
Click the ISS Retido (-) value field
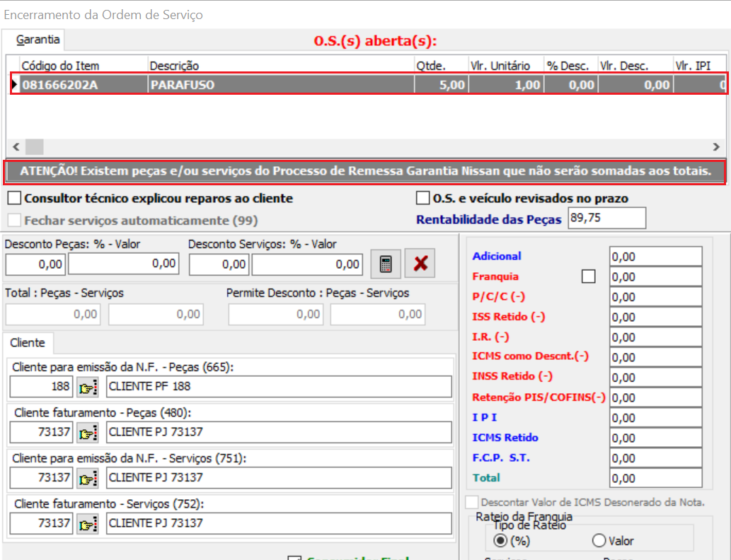pos(655,317)
